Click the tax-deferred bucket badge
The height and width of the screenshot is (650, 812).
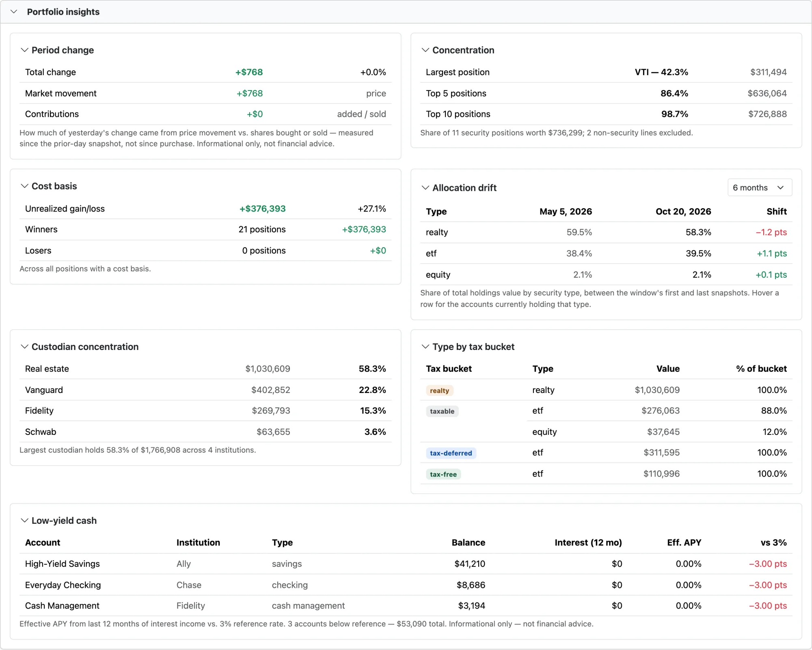click(451, 453)
